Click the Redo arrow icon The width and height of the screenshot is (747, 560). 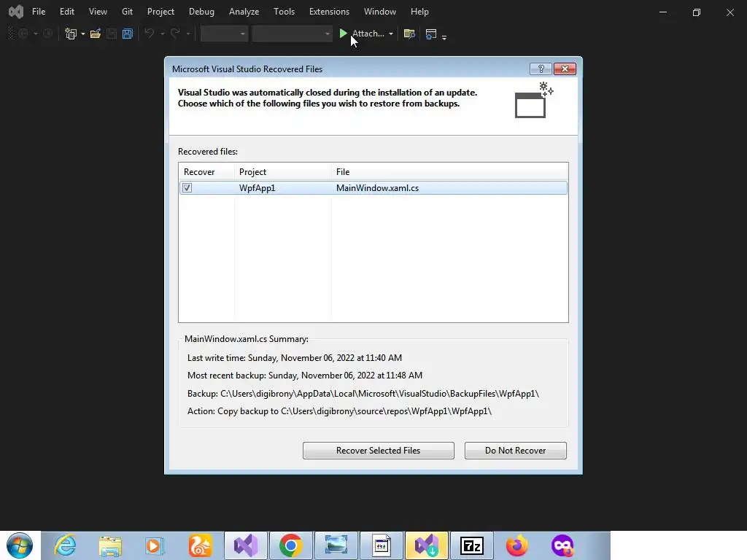[x=175, y=34]
